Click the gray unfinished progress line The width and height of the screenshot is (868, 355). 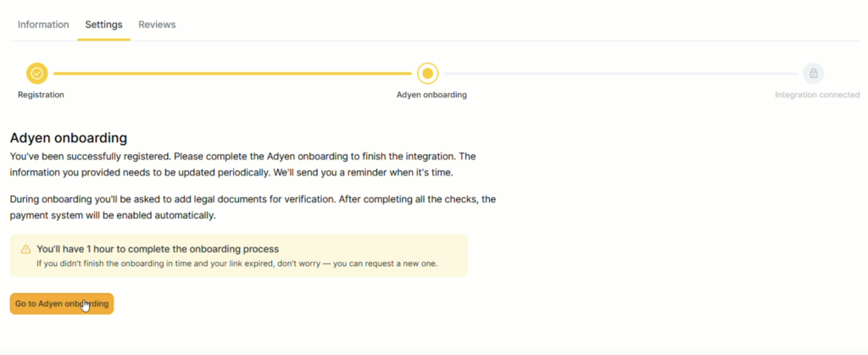[619, 74]
